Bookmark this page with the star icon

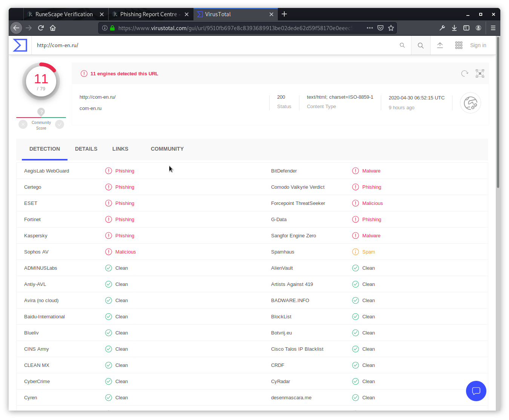tap(391, 28)
